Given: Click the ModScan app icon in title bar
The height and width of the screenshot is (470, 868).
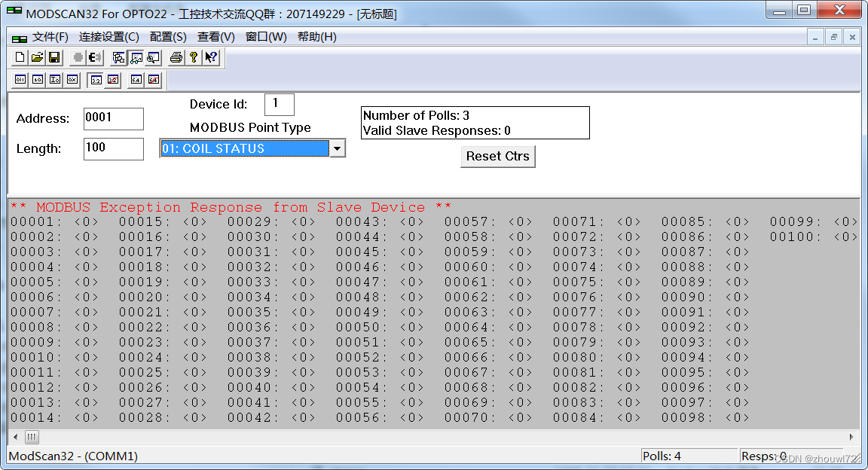Looking at the screenshot, I should [x=14, y=11].
